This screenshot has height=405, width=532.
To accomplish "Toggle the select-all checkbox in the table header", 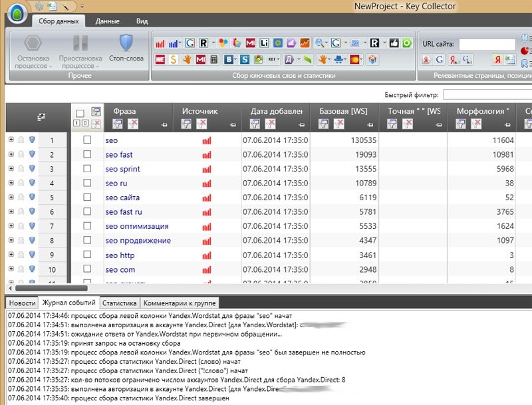I will coord(80,113).
